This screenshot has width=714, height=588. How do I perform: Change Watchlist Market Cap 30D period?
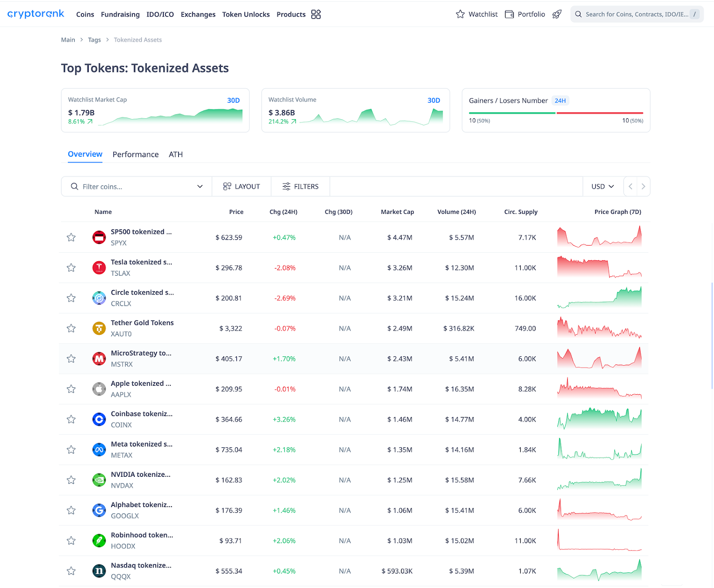(233, 100)
